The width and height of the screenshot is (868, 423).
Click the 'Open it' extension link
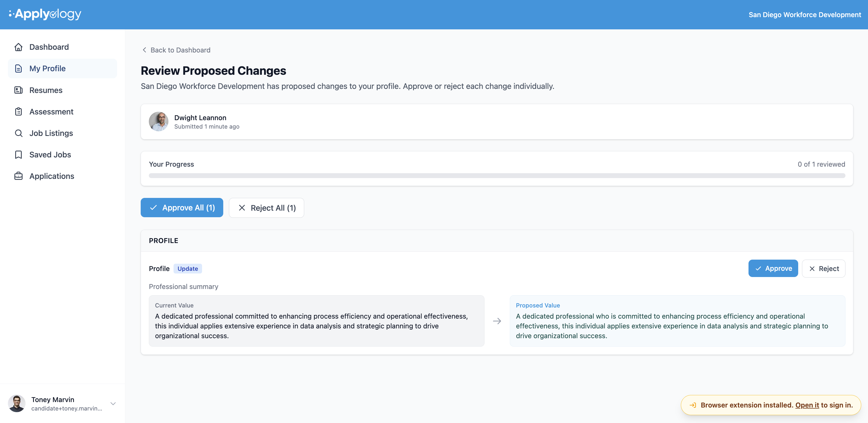click(807, 405)
